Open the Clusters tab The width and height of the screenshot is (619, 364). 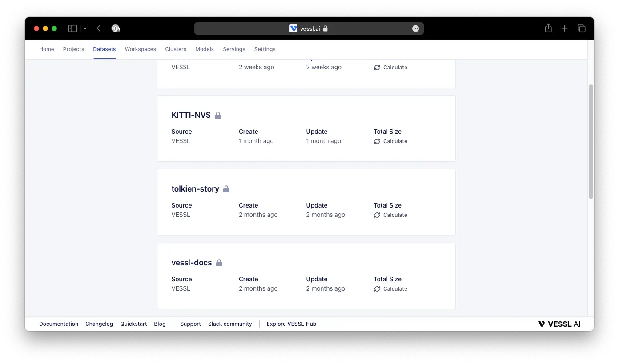click(x=176, y=49)
